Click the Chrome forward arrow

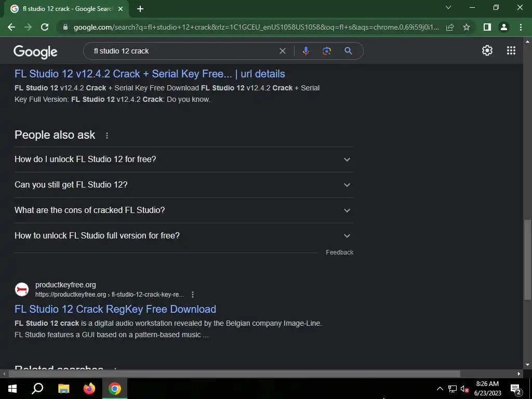[x=28, y=27]
